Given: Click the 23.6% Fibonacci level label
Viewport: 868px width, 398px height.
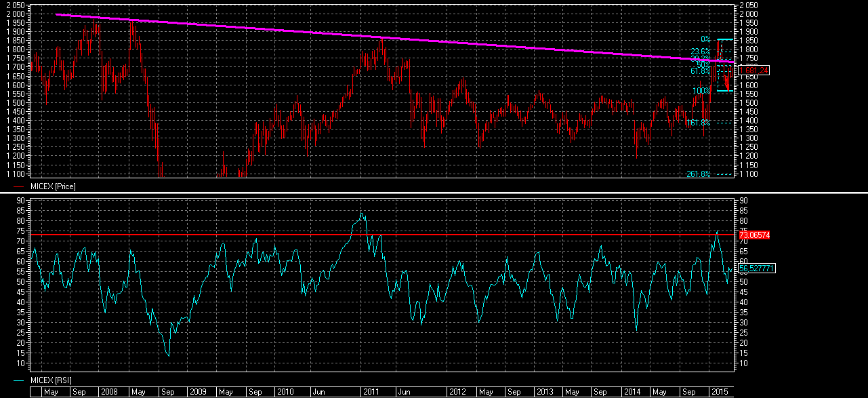Looking at the screenshot, I should [701, 52].
